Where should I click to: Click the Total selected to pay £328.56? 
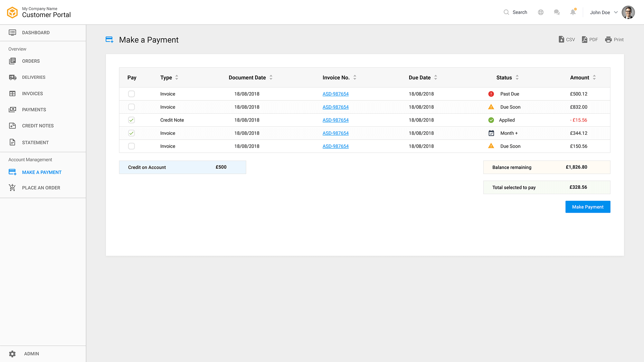click(547, 187)
